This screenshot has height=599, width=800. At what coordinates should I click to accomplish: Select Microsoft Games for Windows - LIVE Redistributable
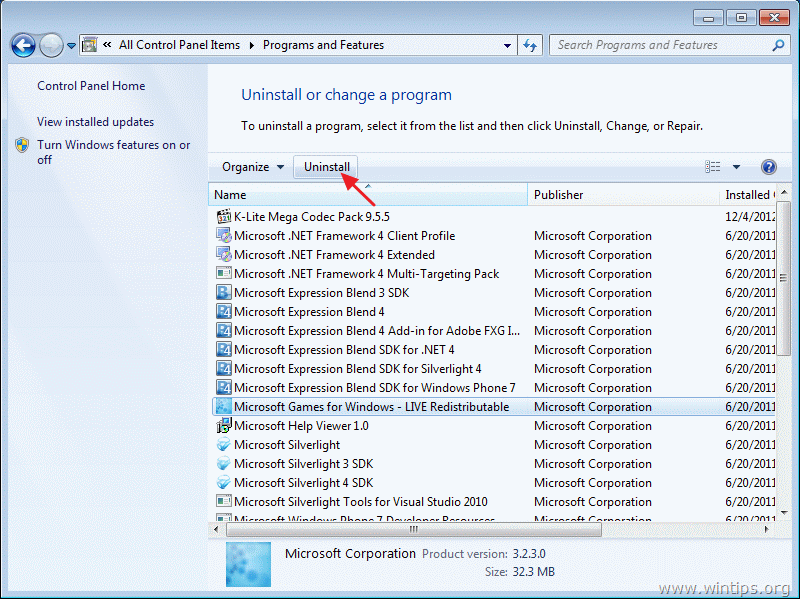[371, 407]
